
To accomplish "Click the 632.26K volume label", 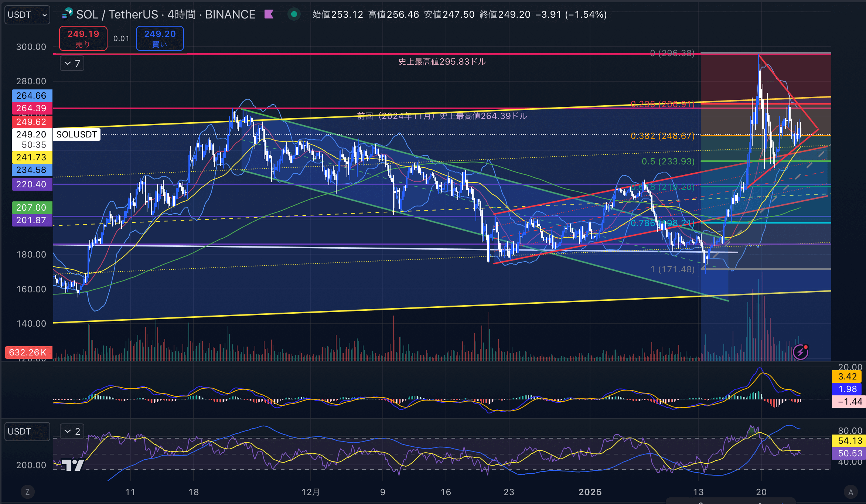I will tap(28, 353).
